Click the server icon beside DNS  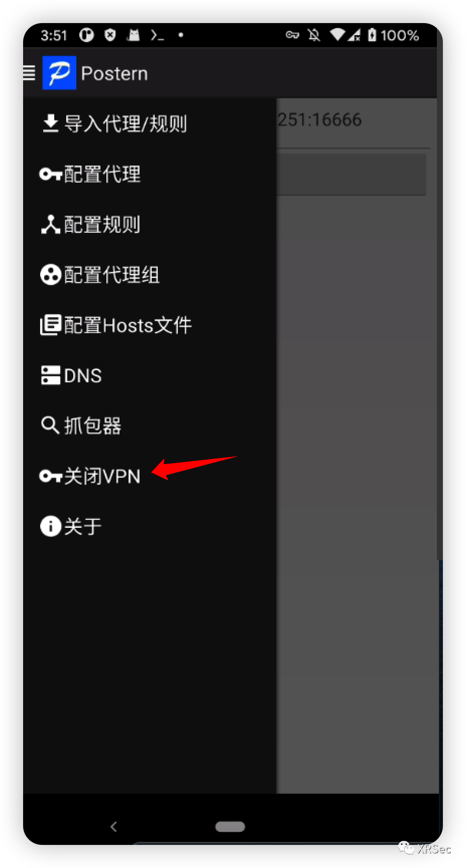point(51,375)
